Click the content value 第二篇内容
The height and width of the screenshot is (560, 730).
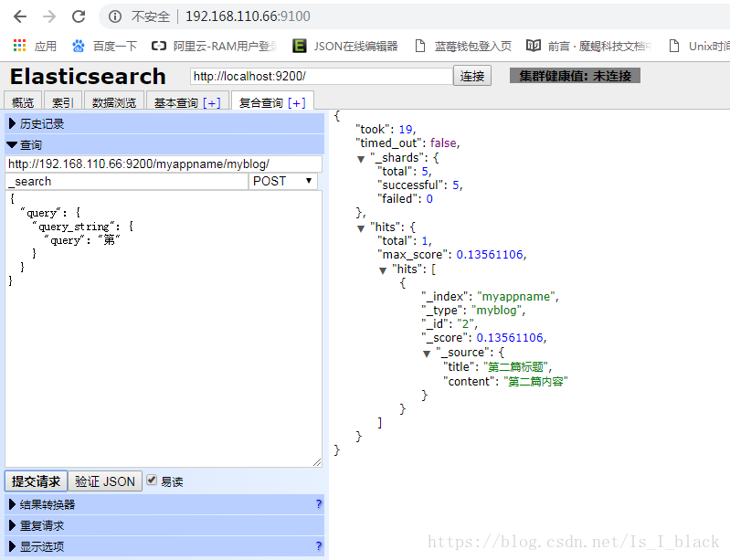pyautogui.click(x=535, y=382)
